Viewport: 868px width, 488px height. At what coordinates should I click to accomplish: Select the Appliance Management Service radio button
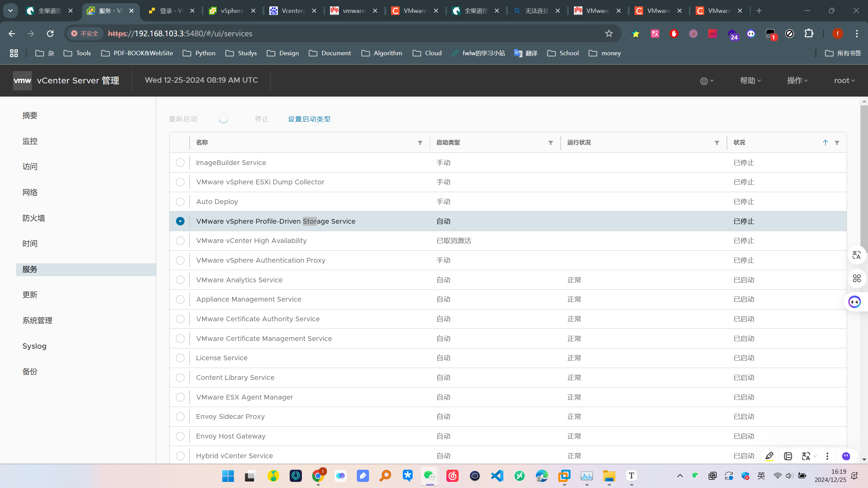[x=180, y=299]
